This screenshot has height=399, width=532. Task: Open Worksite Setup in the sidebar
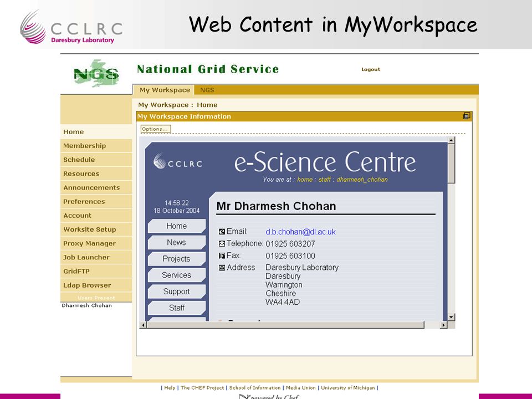96,229
